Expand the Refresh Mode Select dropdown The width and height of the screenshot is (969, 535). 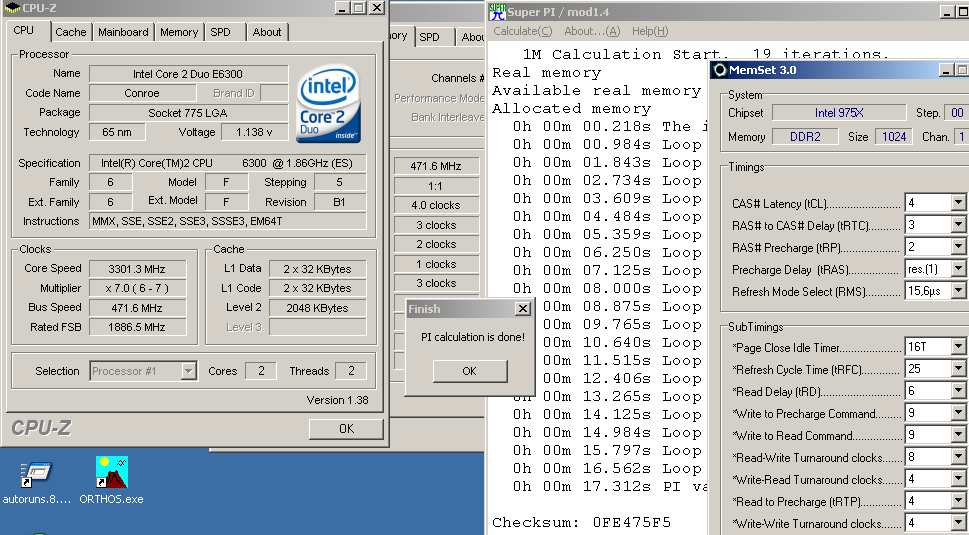pyautogui.click(x=958, y=291)
